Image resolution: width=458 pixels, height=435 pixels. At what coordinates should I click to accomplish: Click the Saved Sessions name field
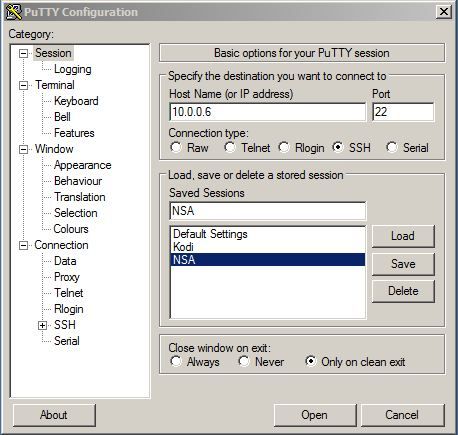pos(267,211)
